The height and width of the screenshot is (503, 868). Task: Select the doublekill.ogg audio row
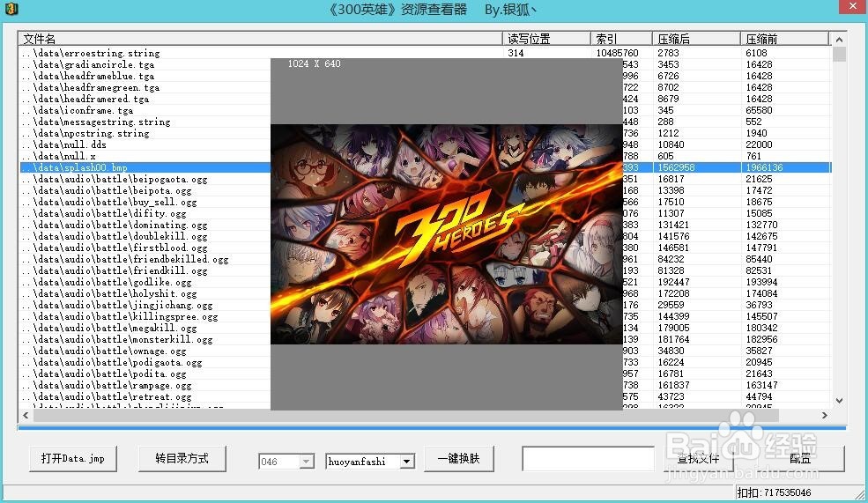click(x=425, y=236)
